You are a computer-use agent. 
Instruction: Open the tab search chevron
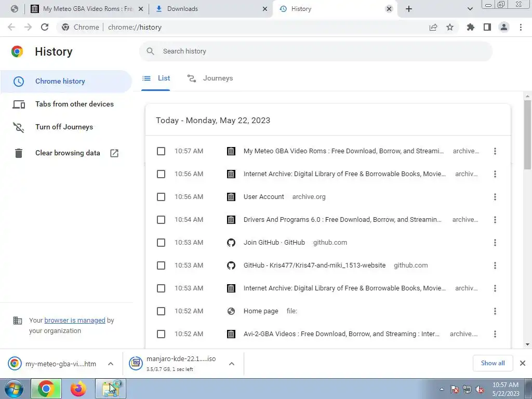(470, 9)
